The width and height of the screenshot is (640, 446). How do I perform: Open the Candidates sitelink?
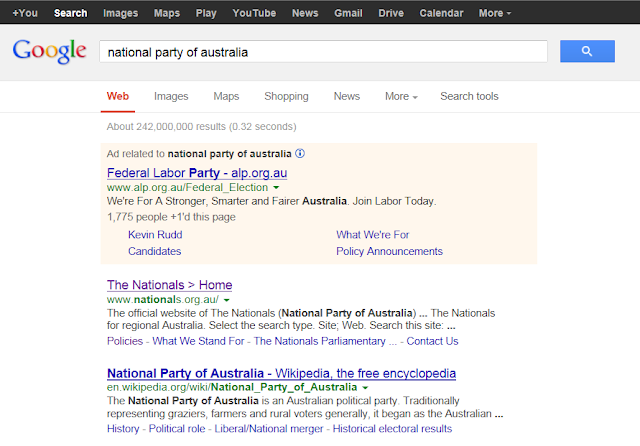(154, 251)
